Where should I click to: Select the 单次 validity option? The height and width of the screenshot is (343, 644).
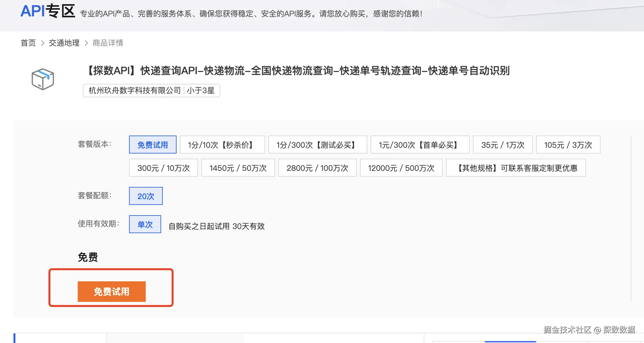click(x=145, y=224)
